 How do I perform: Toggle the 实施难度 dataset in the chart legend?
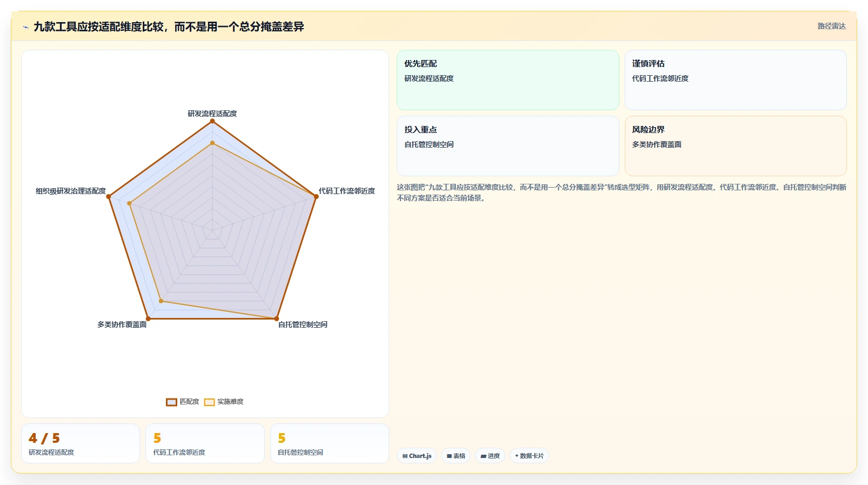[224, 402]
